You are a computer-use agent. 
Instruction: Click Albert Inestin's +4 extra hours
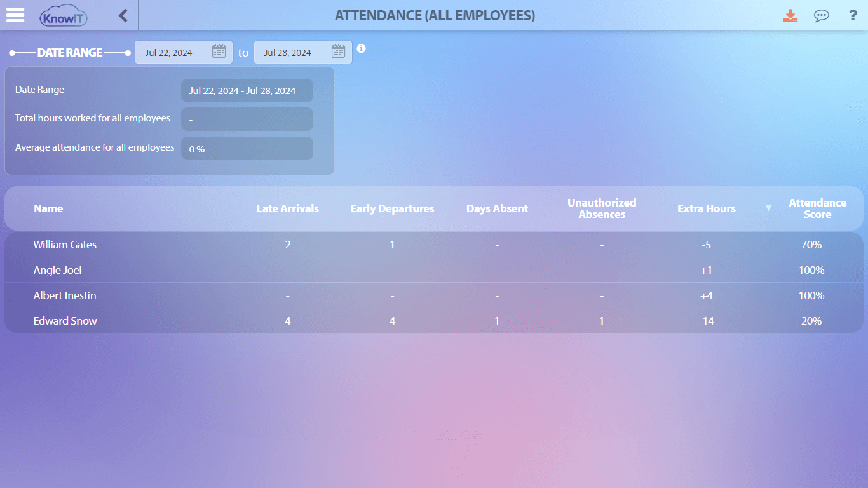pos(707,295)
